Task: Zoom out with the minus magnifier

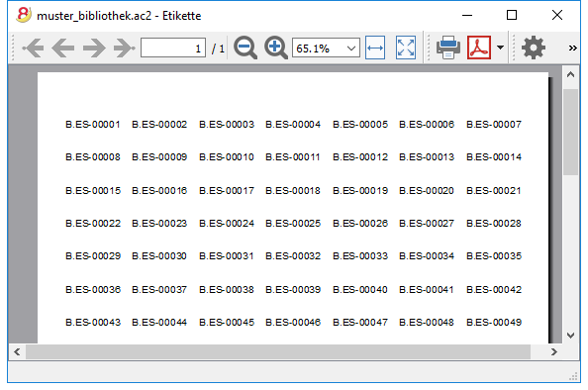Action: tap(245, 48)
